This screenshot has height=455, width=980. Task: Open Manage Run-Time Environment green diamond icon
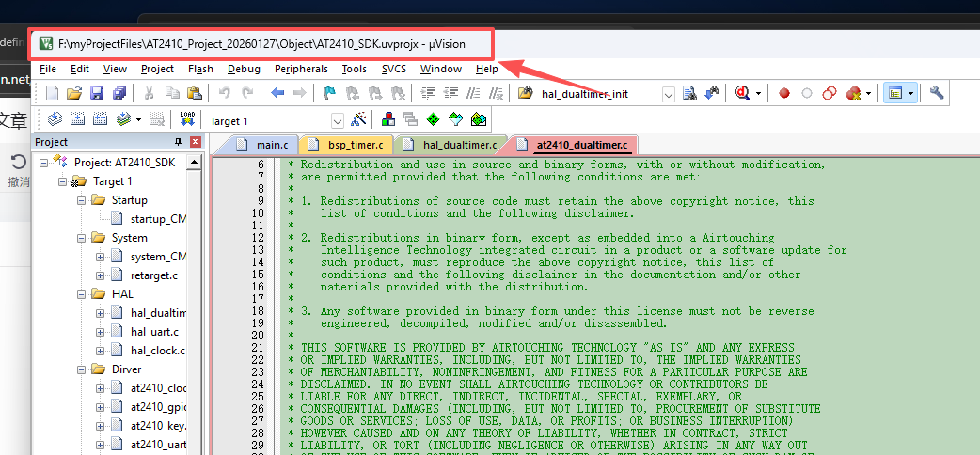tap(434, 118)
